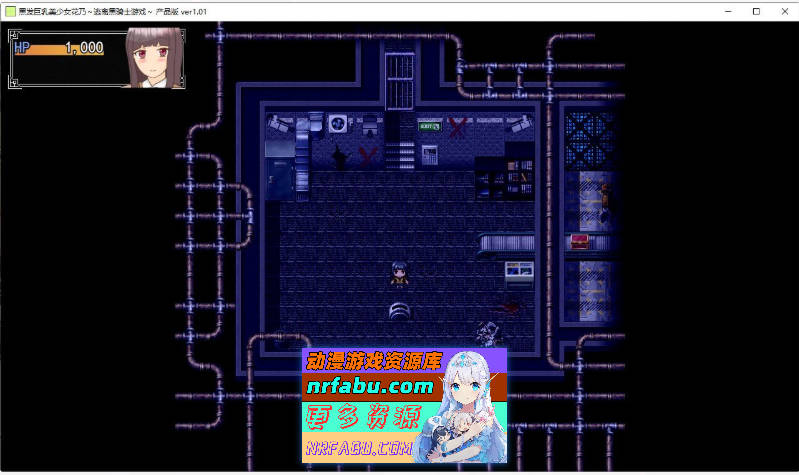Select the security camera in top-left corner of room

point(281,125)
